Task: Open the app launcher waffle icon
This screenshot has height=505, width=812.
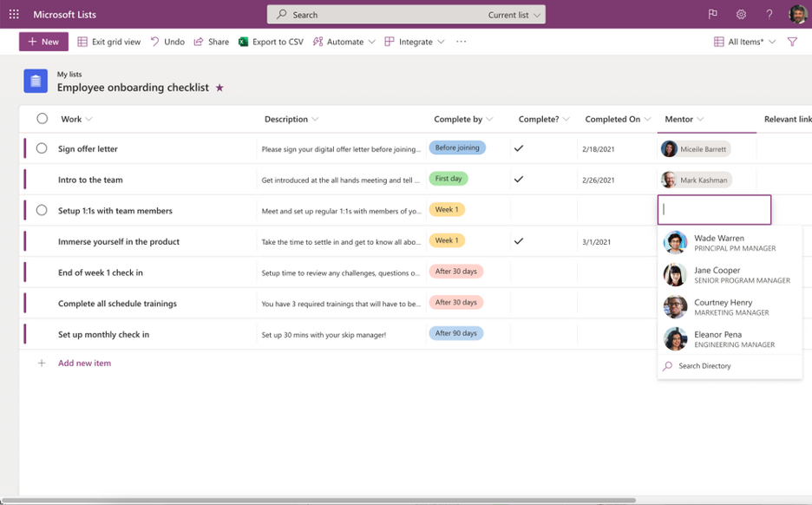Action: 14,14
